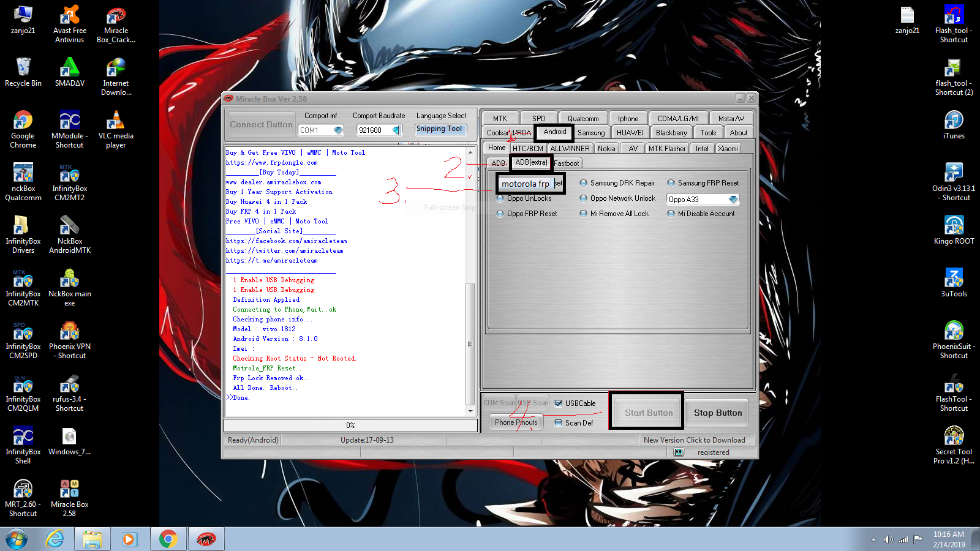Screen dimensions: 980x551
Task: Select the nckBox Qualcomm icon
Action: point(23,182)
